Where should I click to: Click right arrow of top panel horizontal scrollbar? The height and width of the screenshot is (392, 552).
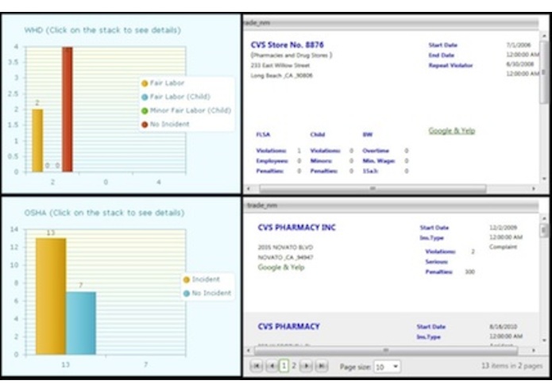pyautogui.click(x=534, y=189)
